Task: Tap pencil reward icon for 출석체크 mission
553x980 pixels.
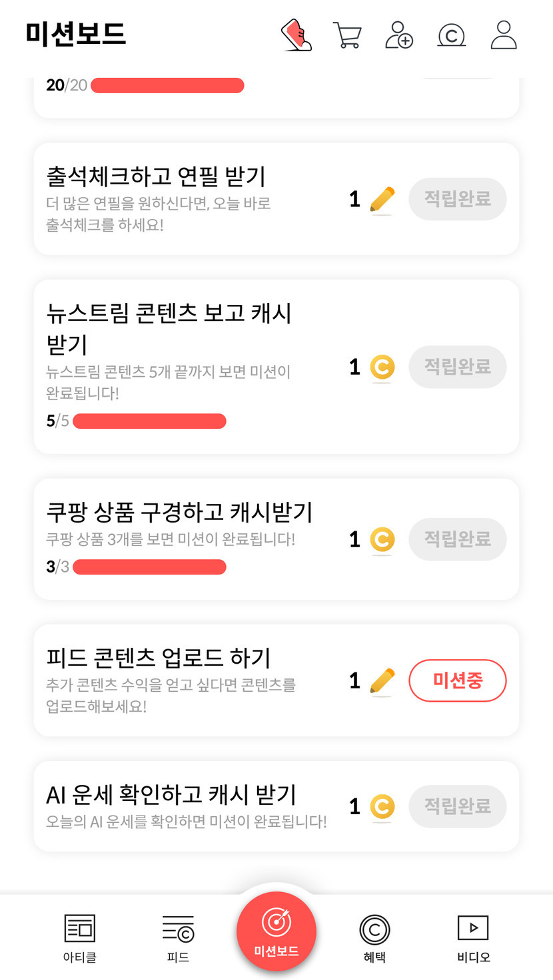Action: pyautogui.click(x=382, y=199)
